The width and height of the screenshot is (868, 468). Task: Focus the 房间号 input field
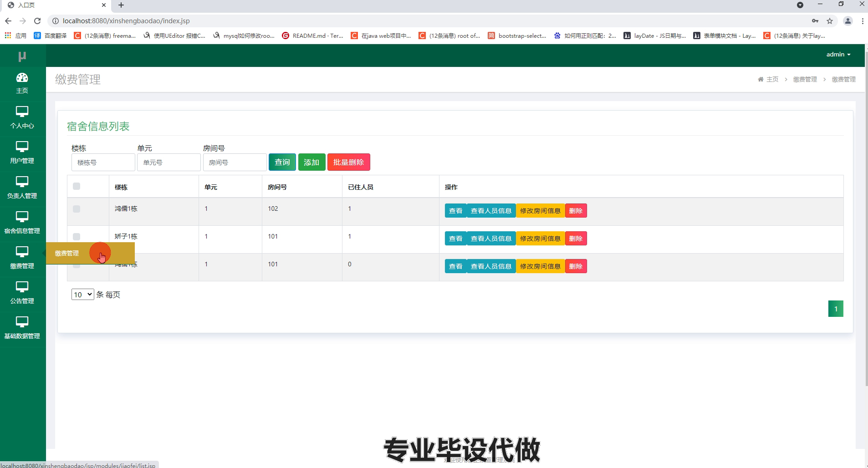coord(235,163)
